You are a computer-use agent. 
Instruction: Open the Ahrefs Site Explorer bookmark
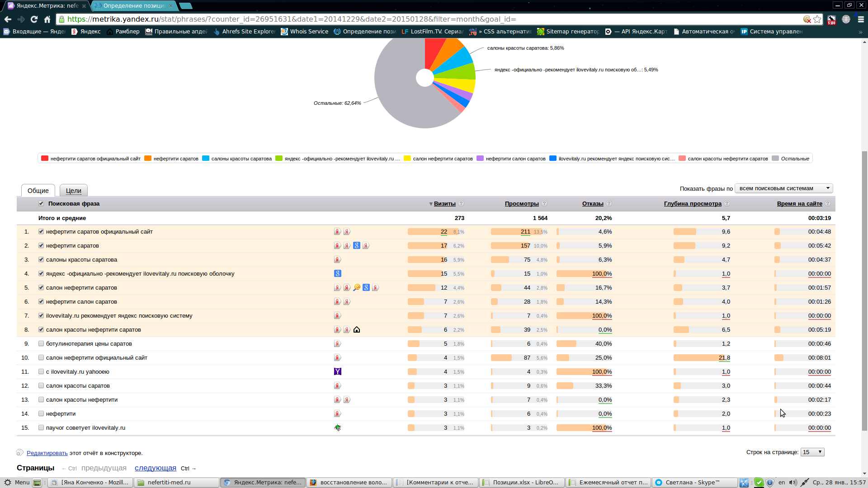(x=244, y=32)
